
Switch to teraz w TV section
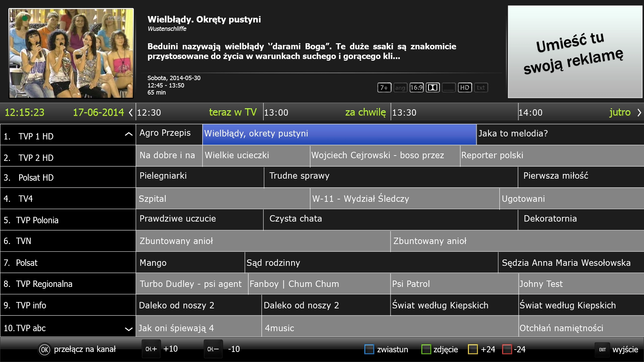click(x=233, y=112)
